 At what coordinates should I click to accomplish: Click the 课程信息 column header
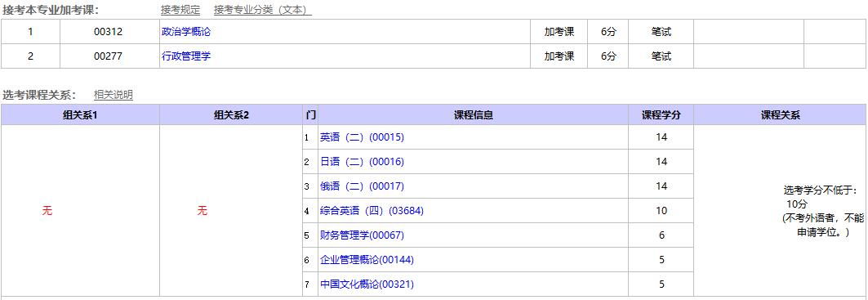coord(474,114)
